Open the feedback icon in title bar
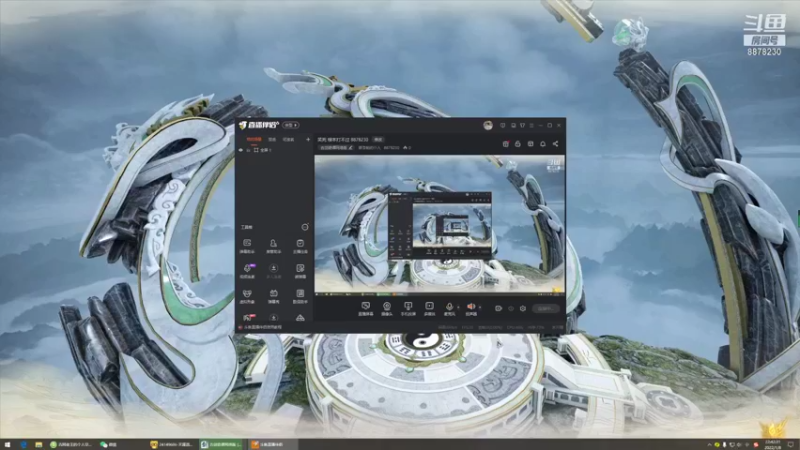800x450 pixels. [503, 126]
